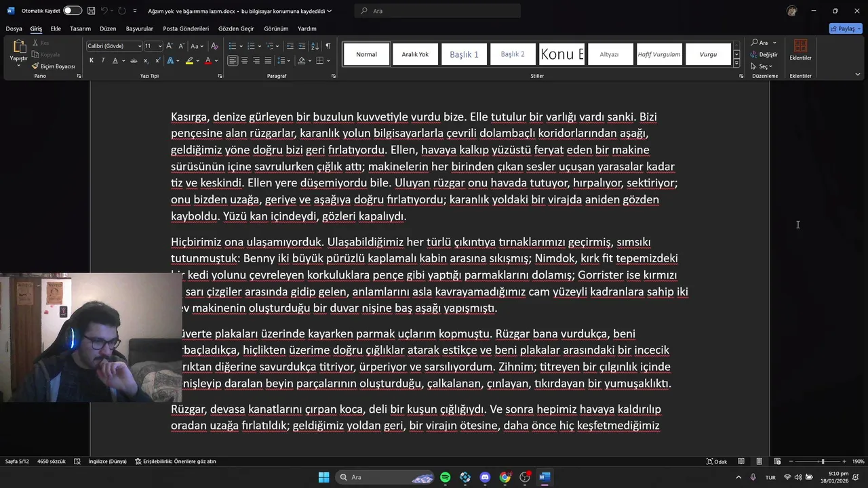The image size is (868, 488).
Task: Click the Windows Start button
Action: click(323, 477)
